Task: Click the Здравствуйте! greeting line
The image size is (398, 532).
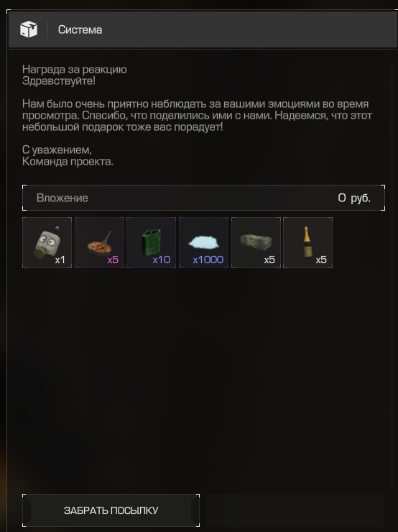Action: [x=59, y=81]
